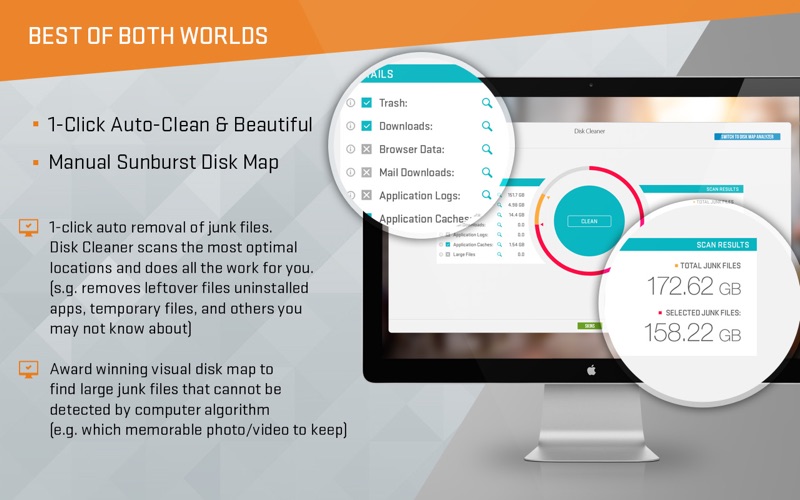The width and height of the screenshot is (800, 500).
Task: Open the green SKINS button
Action: point(590,326)
